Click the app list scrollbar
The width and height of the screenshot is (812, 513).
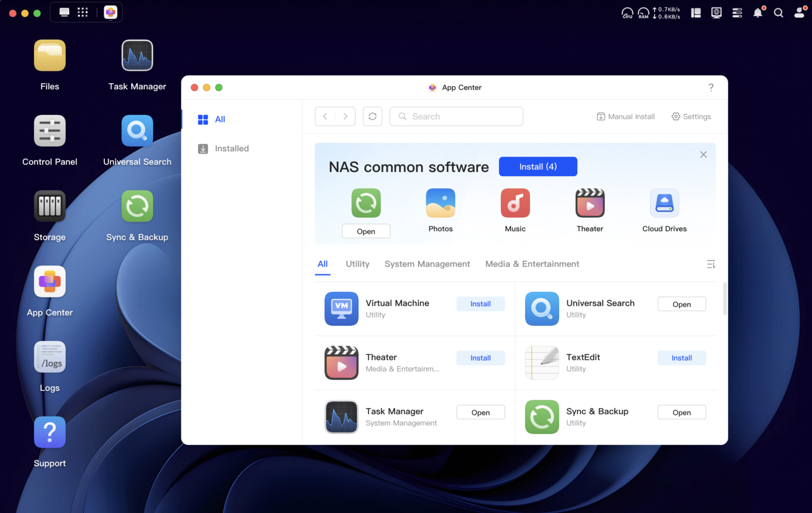tap(725, 299)
